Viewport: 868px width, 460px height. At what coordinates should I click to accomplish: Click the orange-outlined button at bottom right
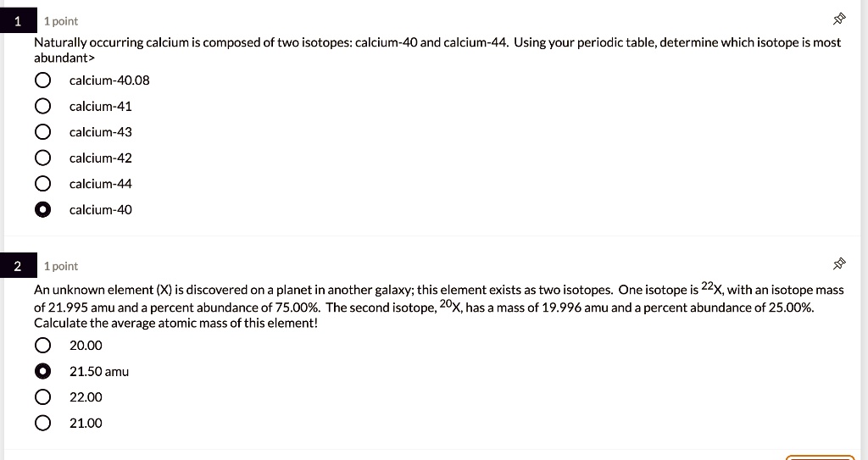(x=826, y=457)
